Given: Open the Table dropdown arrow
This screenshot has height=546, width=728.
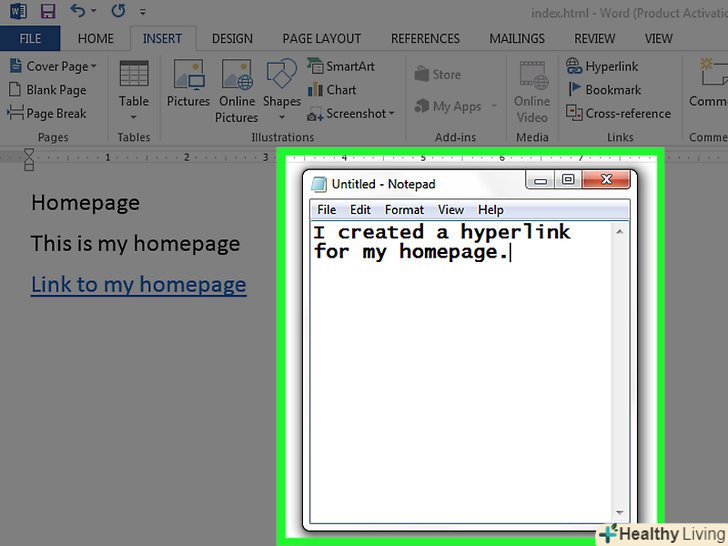Looking at the screenshot, I should click(x=134, y=116).
